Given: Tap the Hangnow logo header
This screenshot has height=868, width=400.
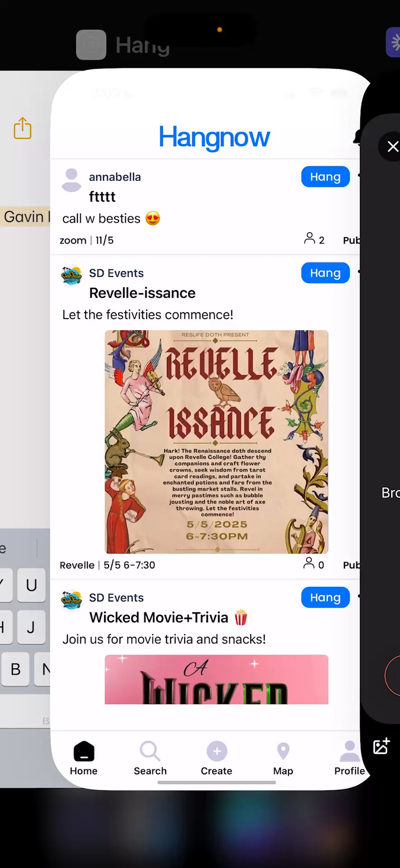Looking at the screenshot, I should pos(214,138).
